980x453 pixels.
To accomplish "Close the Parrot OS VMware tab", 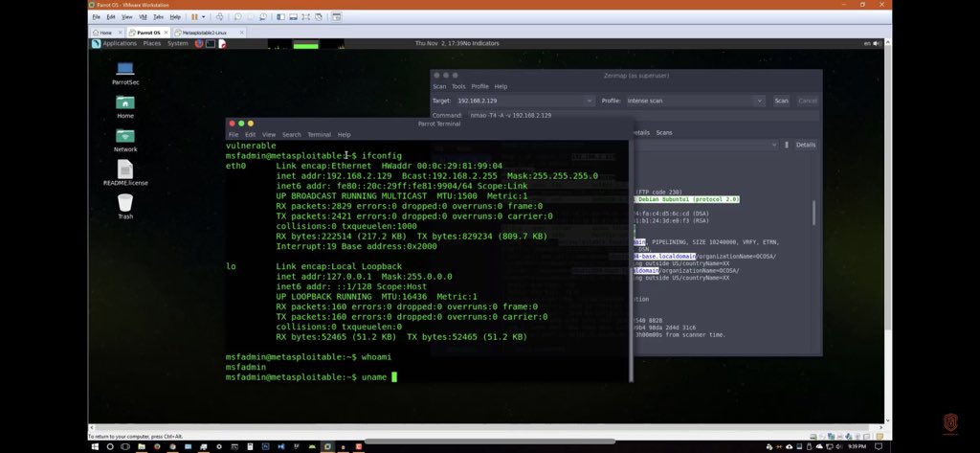I will [x=166, y=33].
